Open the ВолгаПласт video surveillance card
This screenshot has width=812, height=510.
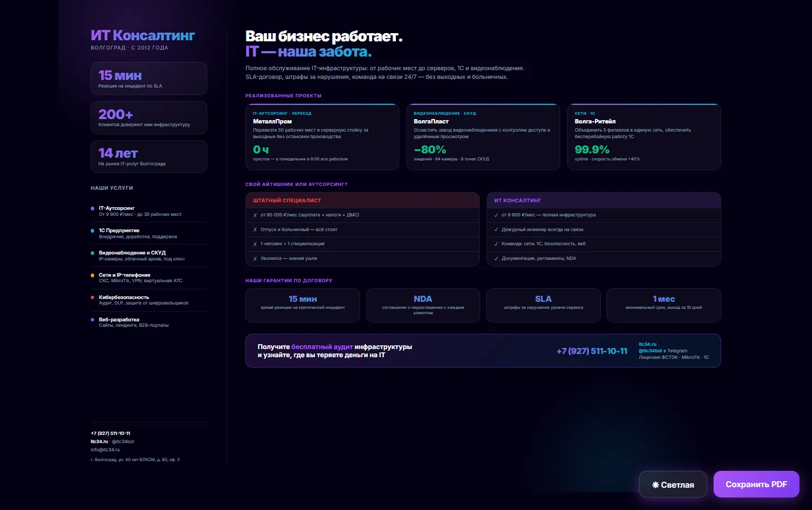coord(483,136)
